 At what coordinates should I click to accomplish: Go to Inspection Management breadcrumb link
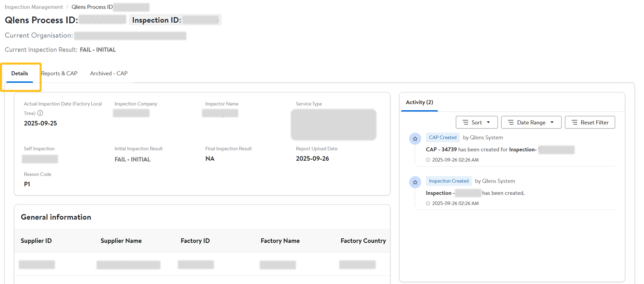coord(34,7)
